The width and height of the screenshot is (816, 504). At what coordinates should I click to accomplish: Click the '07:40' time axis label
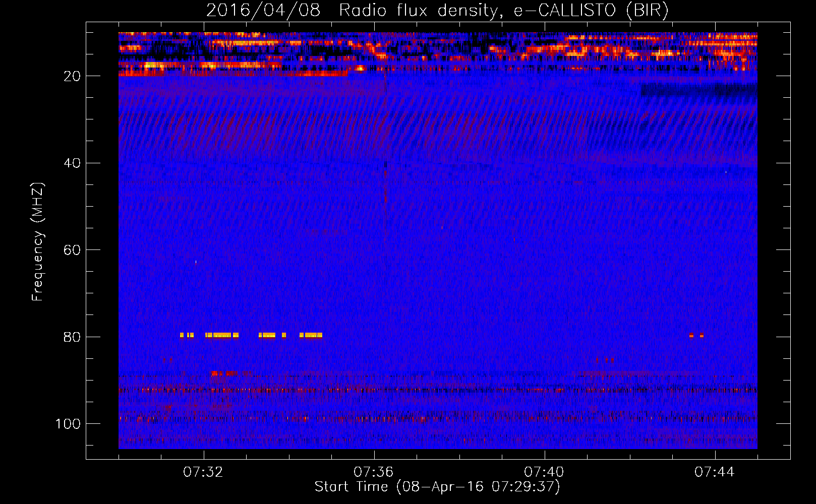point(544,472)
